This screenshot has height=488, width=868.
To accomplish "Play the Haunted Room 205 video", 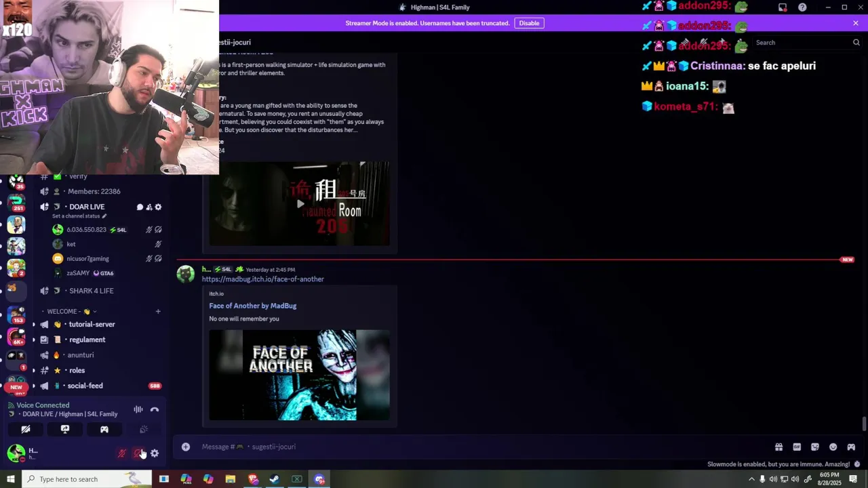I will [x=300, y=204].
